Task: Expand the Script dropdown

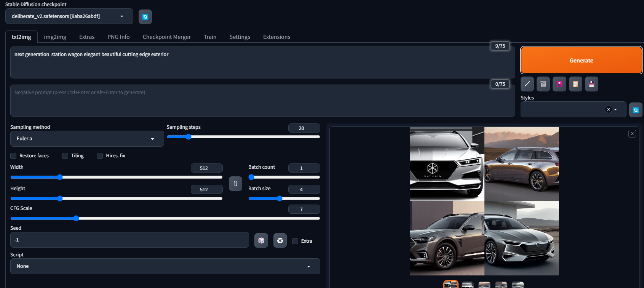Action: [165, 266]
